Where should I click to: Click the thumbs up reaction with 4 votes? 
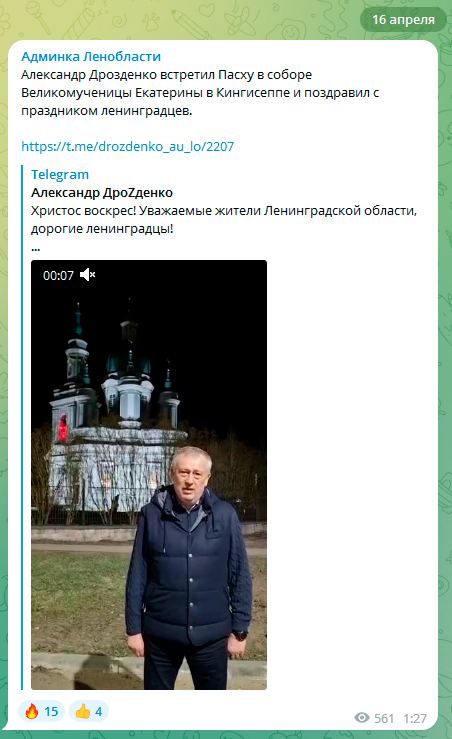pyautogui.click(x=89, y=711)
